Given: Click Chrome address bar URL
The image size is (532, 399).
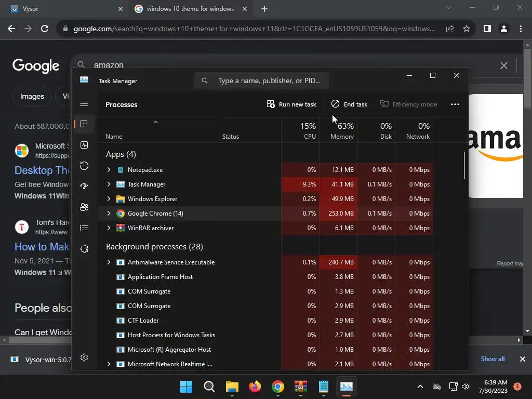Looking at the screenshot, I should pyautogui.click(x=254, y=29).
